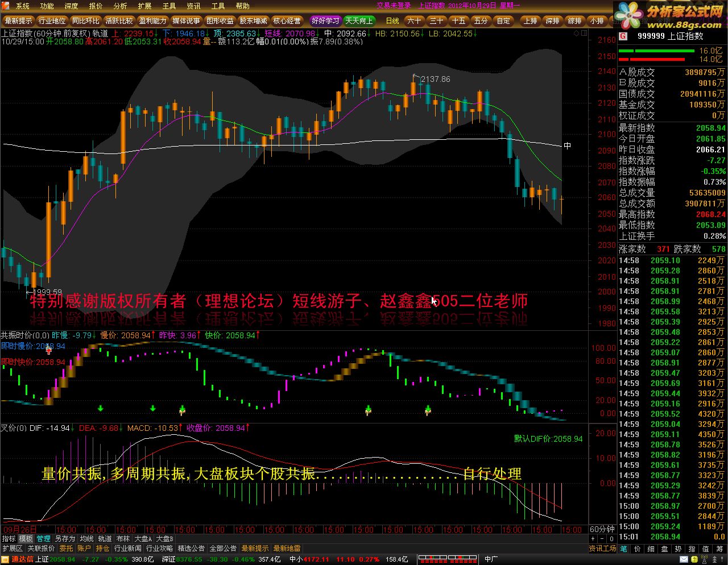Open the 功能 menu
The width and height of the screenshot is (728, 565).
(x=47, y=6)
